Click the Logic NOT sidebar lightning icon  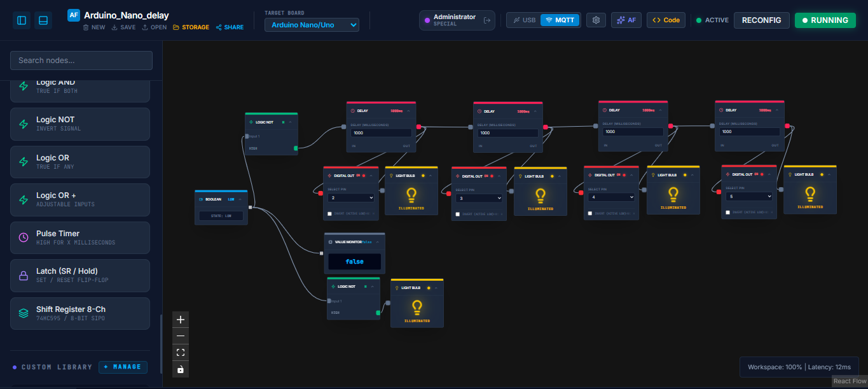(24, 124)
